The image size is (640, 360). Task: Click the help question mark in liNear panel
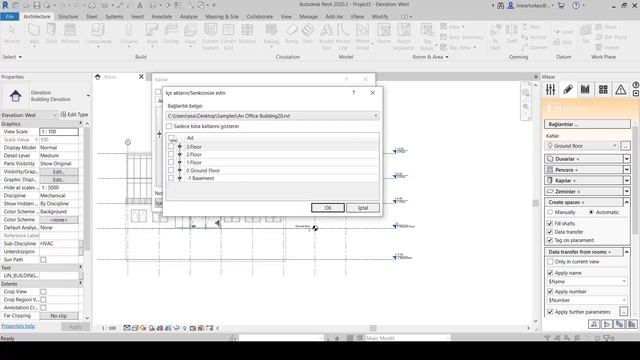tap(636, 85)
